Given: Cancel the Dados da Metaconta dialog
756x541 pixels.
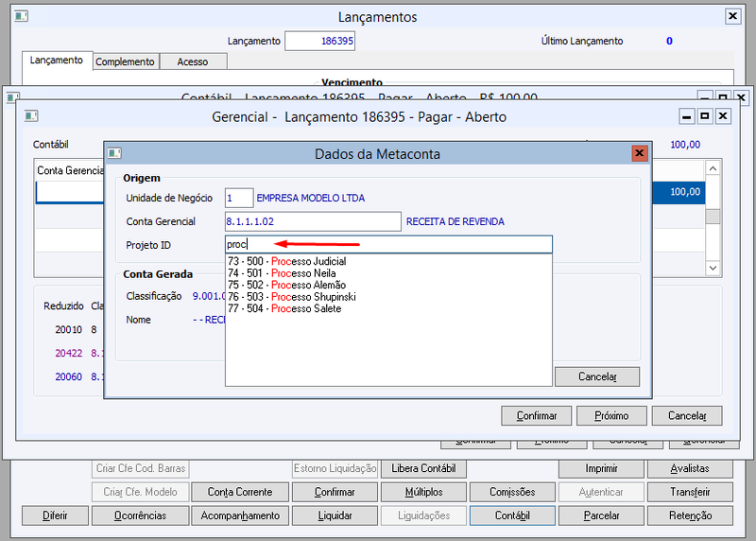Looking at the screenshot, I should coord(597,376).
